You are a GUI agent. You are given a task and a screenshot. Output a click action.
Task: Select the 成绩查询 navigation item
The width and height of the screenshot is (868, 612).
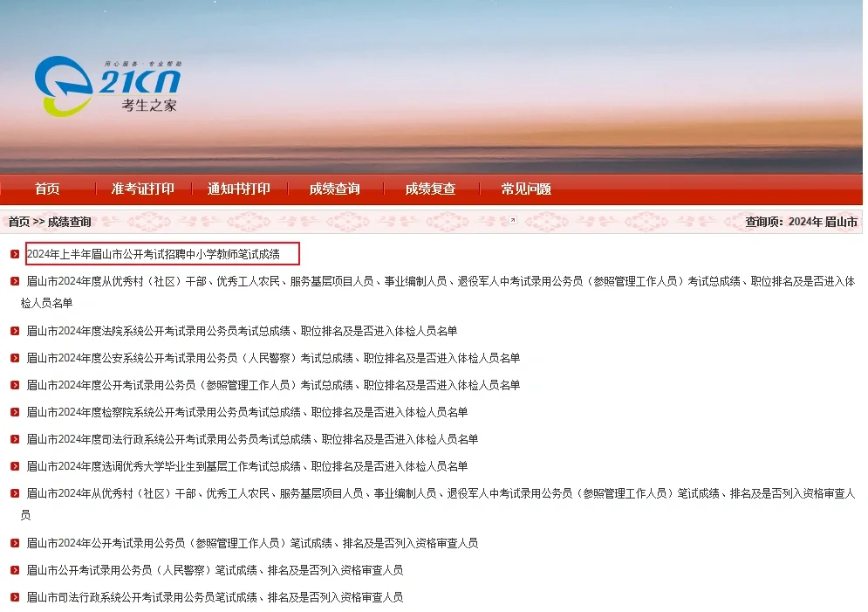tap(334, 189)
